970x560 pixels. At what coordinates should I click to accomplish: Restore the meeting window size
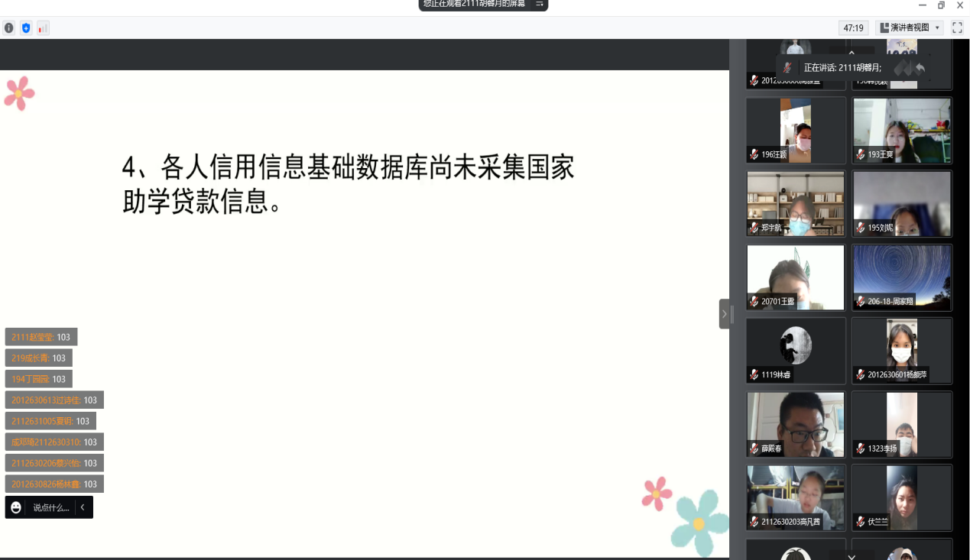[x=941, y=5]
